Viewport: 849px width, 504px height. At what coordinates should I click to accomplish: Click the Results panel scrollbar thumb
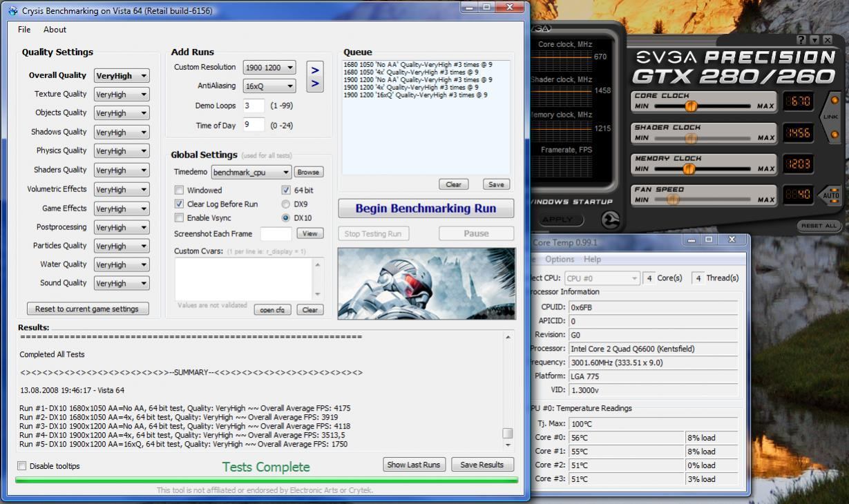(508, 434)
